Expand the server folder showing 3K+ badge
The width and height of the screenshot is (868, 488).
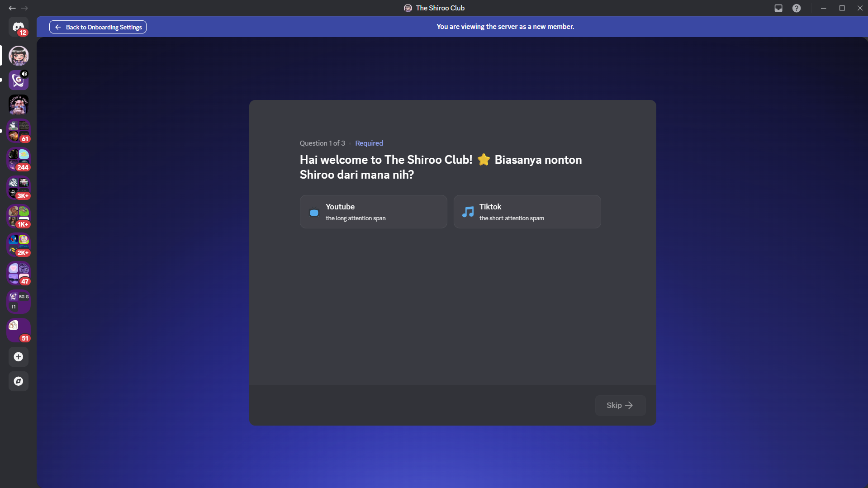(x=19, y=188)
